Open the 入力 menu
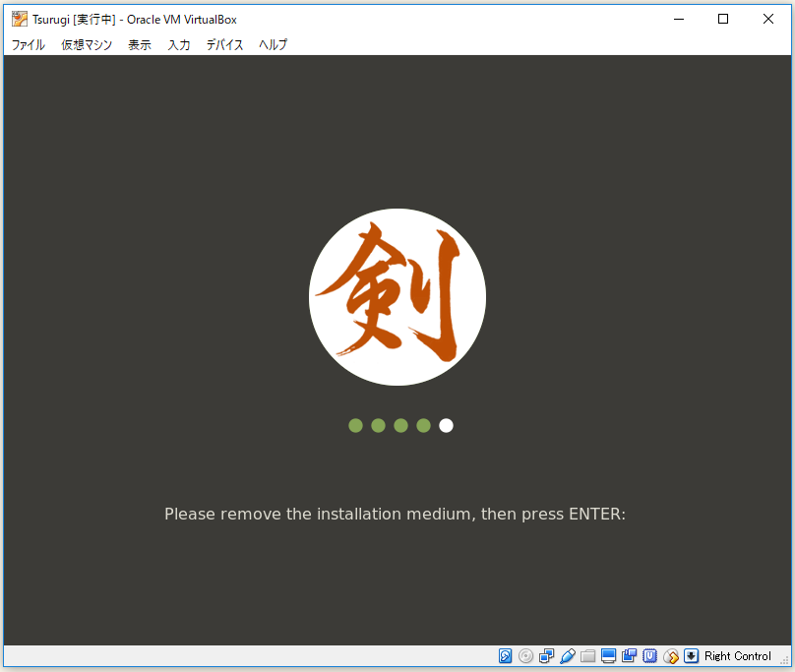 point(179,44)
